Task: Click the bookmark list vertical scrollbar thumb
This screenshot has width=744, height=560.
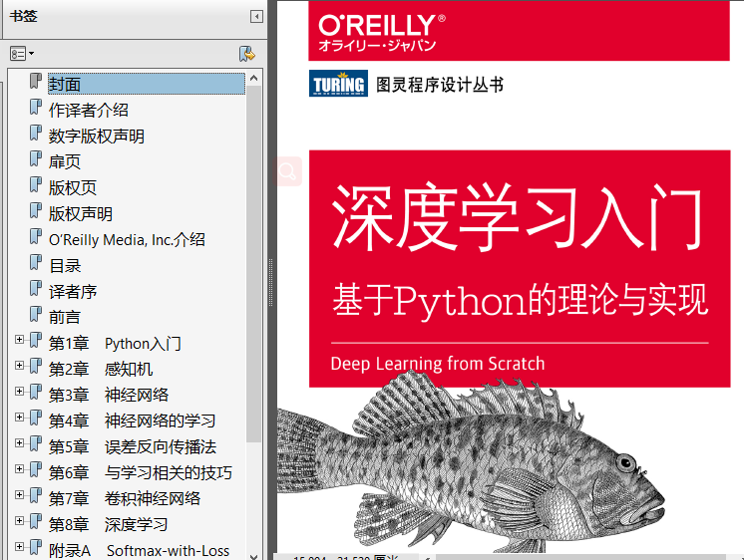Action: (x=254, y=264)
